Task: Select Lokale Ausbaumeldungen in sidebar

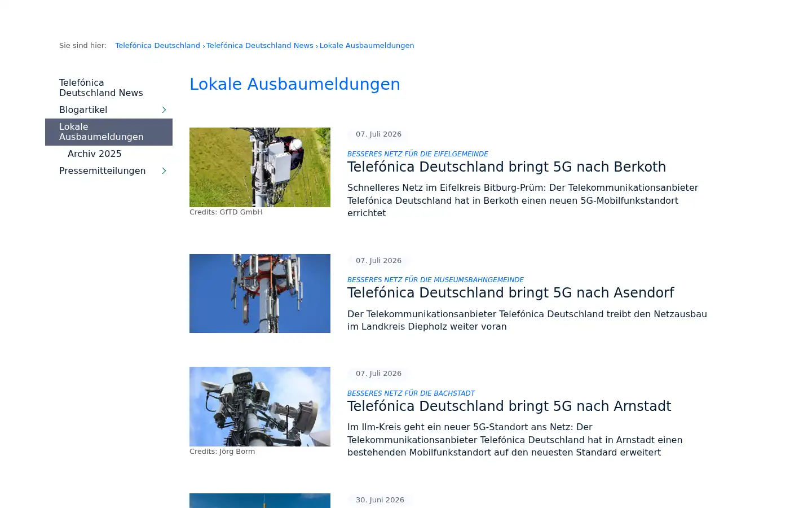Action: (x=109, y=132)
